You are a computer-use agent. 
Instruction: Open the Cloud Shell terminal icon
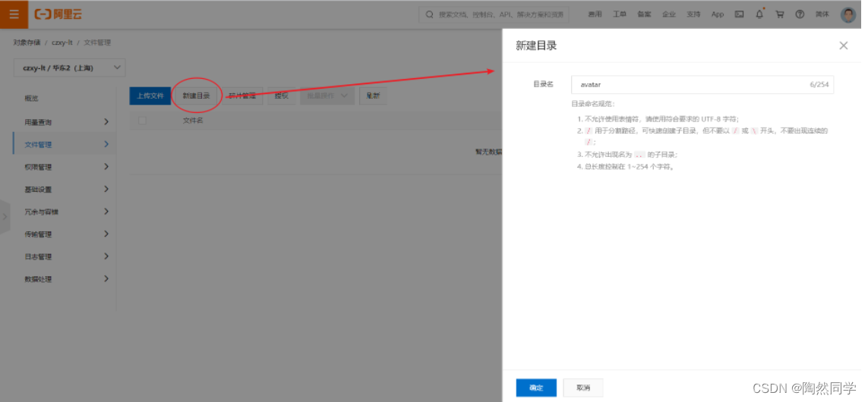point(739,14)
